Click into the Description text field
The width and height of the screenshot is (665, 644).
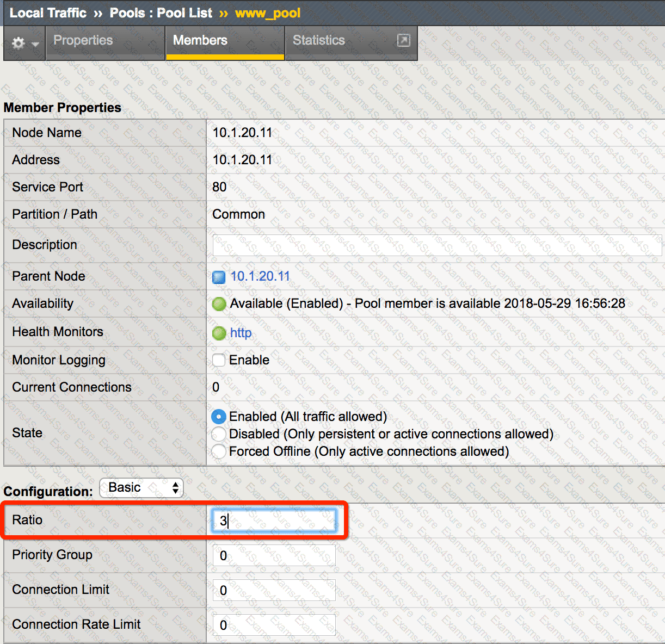pos(436,245)
